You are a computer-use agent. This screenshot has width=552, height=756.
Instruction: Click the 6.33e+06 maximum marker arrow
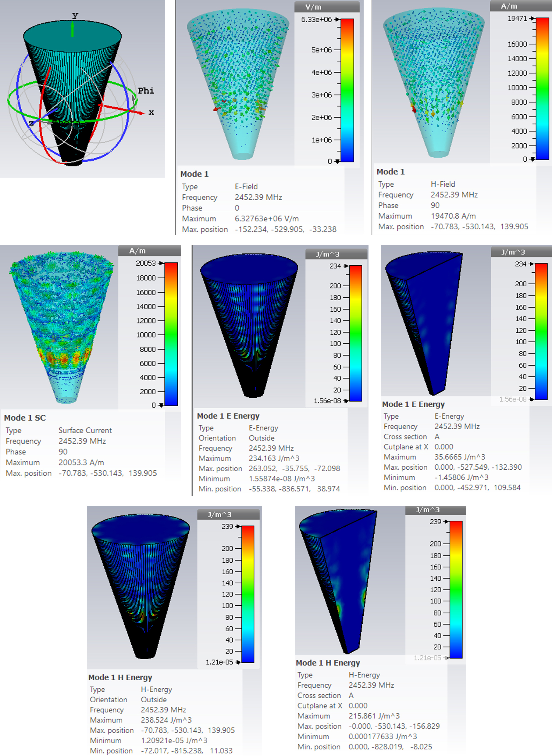coord(337,20)
